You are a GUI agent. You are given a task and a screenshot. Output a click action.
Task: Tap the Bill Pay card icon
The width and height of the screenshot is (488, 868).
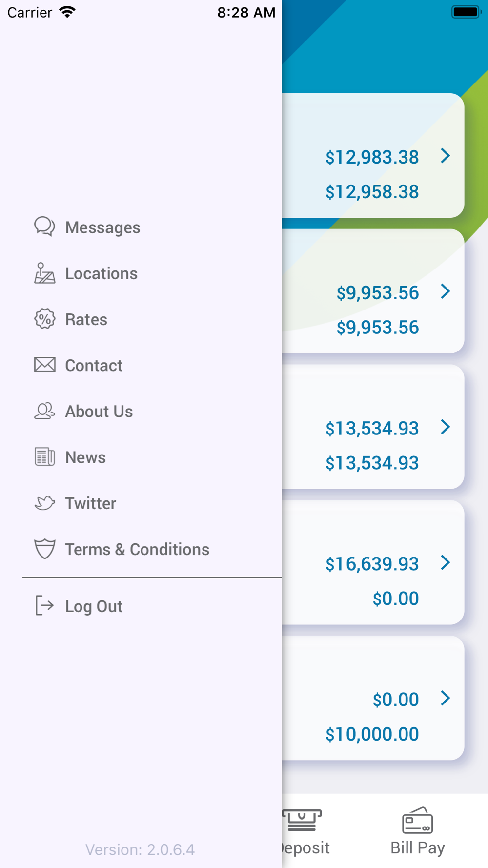pyautogui.click(x=417, y=820)
